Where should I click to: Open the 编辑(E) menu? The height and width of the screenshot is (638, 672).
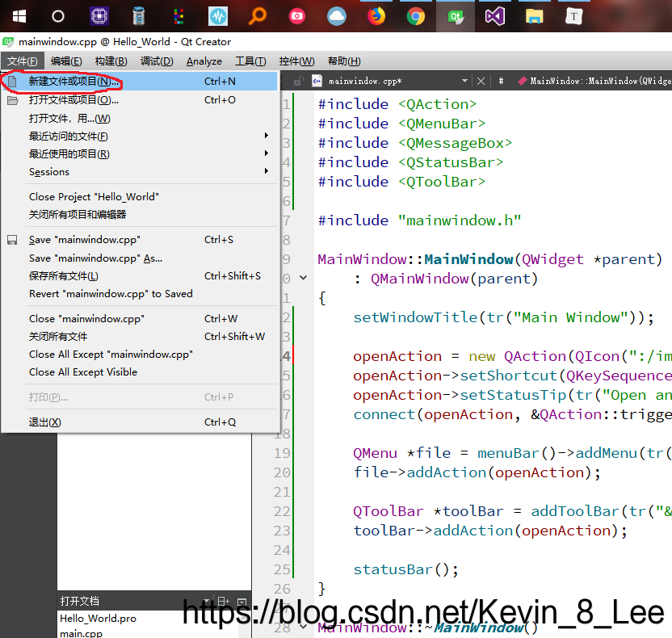(66, 61)
